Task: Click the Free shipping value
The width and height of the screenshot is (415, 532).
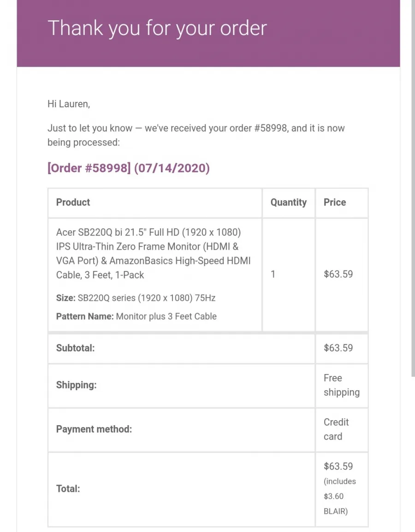Action: 341,385
